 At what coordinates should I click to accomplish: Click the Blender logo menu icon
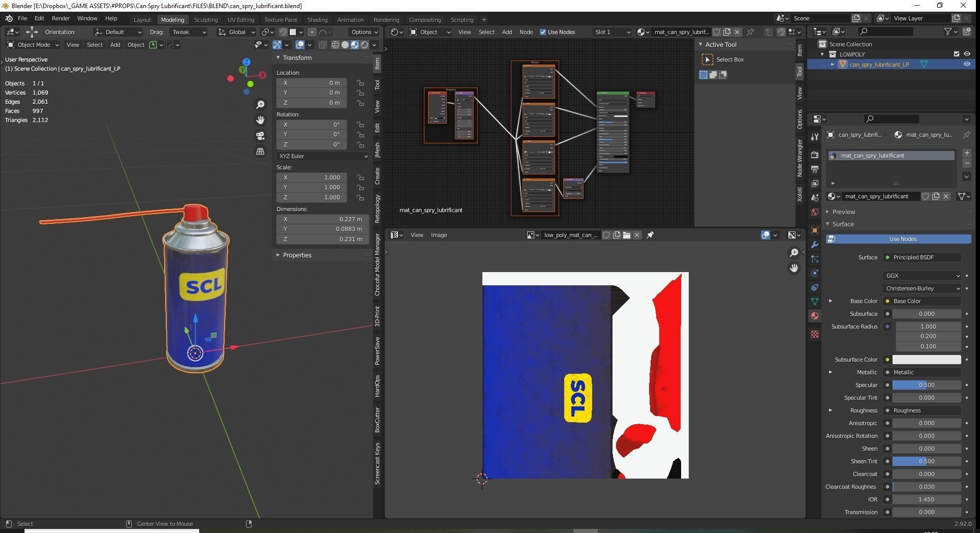pos(9,18)
